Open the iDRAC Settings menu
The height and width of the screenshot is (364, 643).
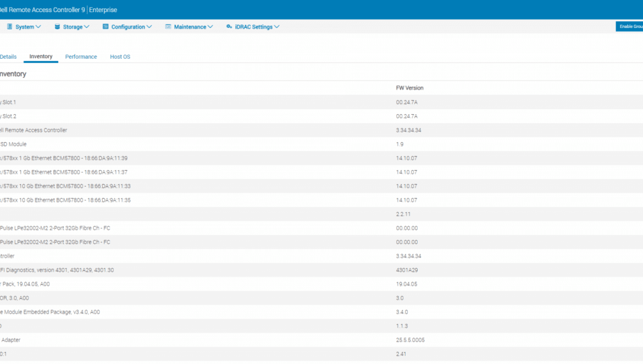253,26
